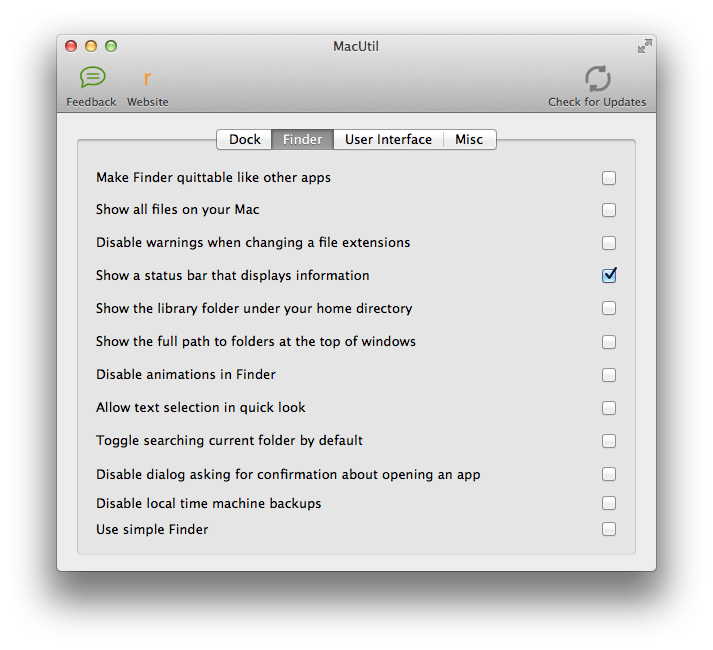
Task: Click 'Disable dialog asking for confirmation' label text
Action: (x=288, y=474)
